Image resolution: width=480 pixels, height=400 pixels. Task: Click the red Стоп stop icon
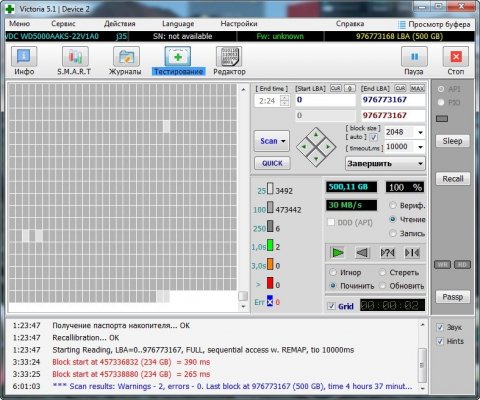click(x=456, y=57)
